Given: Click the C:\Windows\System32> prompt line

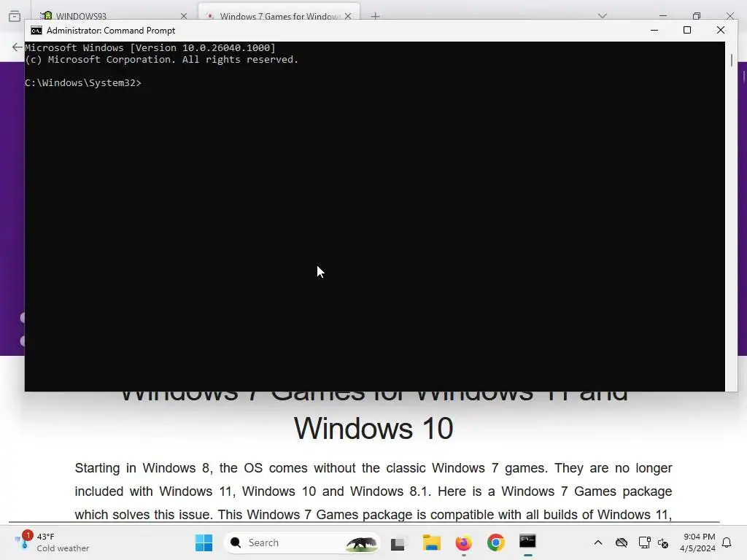Looking at the screenshot, I should click(83, 83).
